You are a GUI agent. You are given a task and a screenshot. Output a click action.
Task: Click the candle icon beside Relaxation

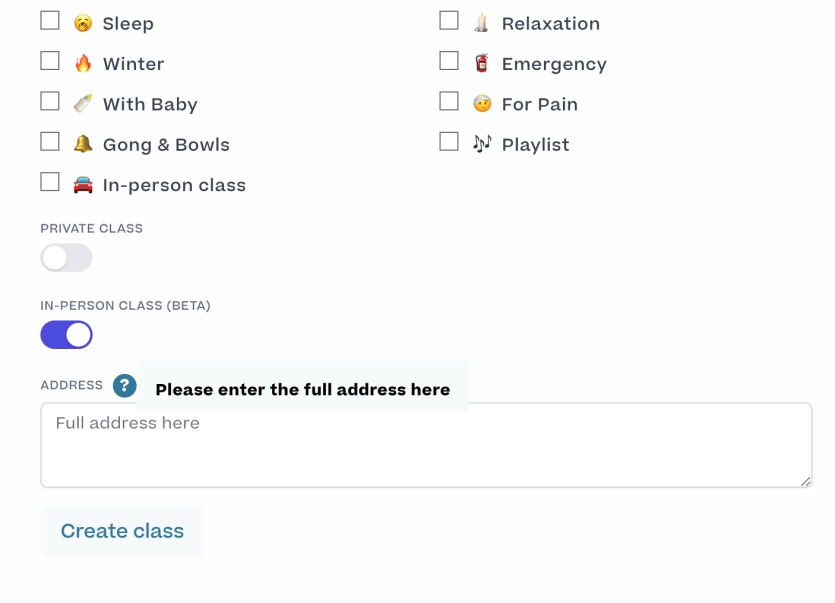481,23
